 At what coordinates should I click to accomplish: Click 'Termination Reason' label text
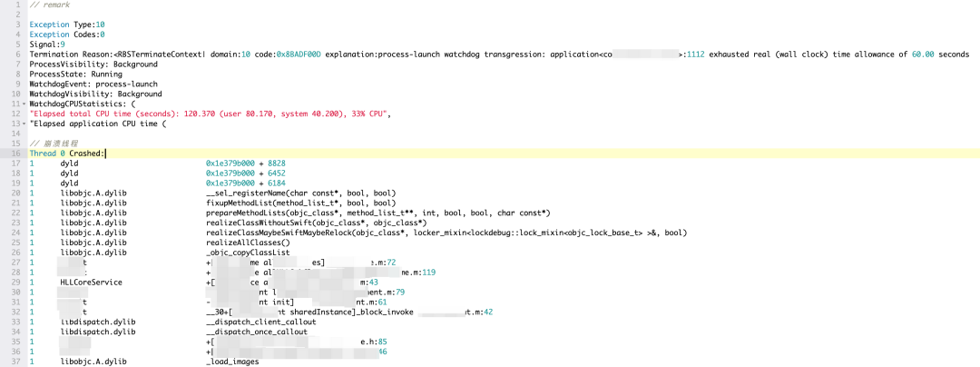point(69,55)
